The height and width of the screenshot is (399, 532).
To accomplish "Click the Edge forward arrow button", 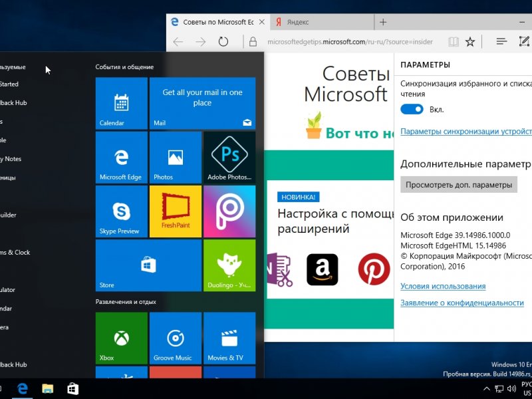I will 201,42.
